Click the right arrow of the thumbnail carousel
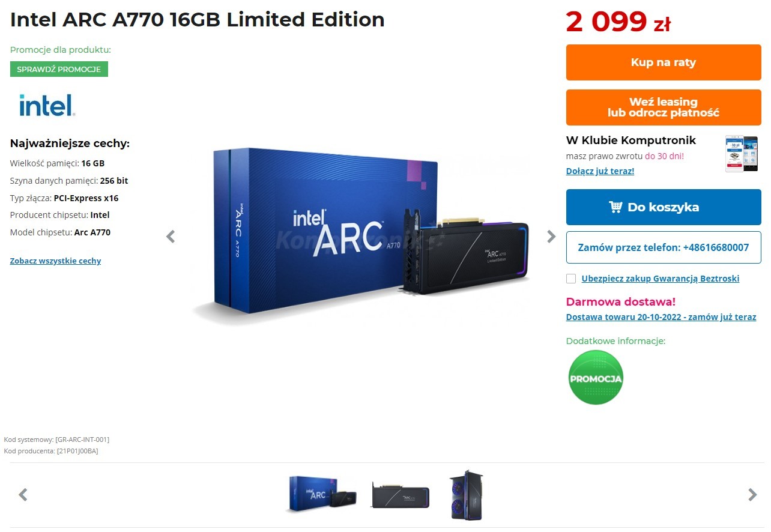 tap(751, 494)
